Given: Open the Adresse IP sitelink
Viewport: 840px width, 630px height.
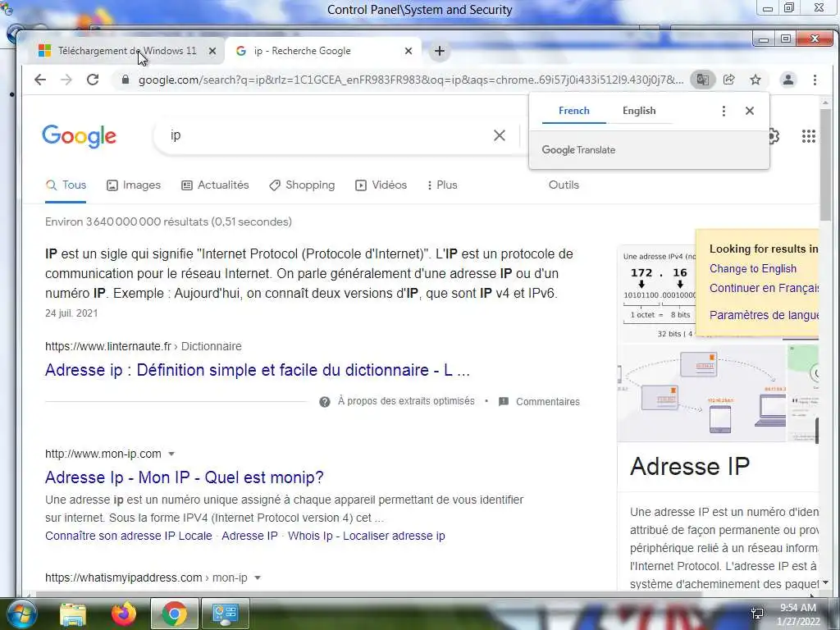Looking at the screenshot, I should point(249,536).
